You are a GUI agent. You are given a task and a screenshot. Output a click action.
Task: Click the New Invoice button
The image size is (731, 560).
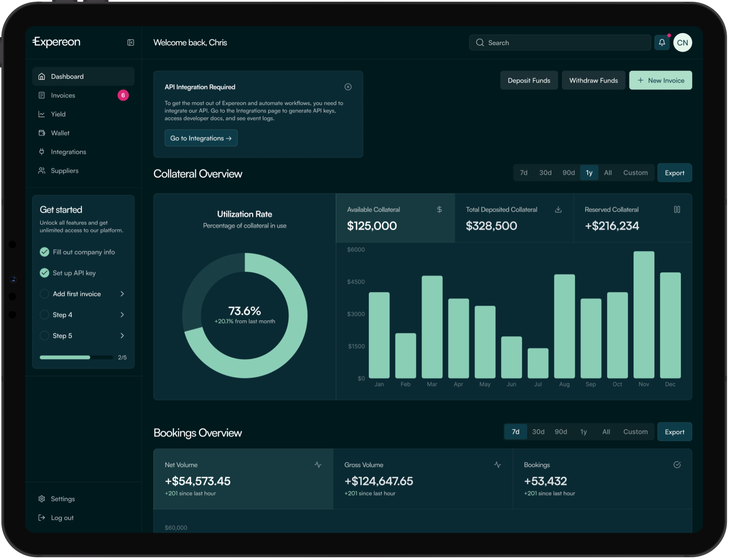[x=660, y=80]
